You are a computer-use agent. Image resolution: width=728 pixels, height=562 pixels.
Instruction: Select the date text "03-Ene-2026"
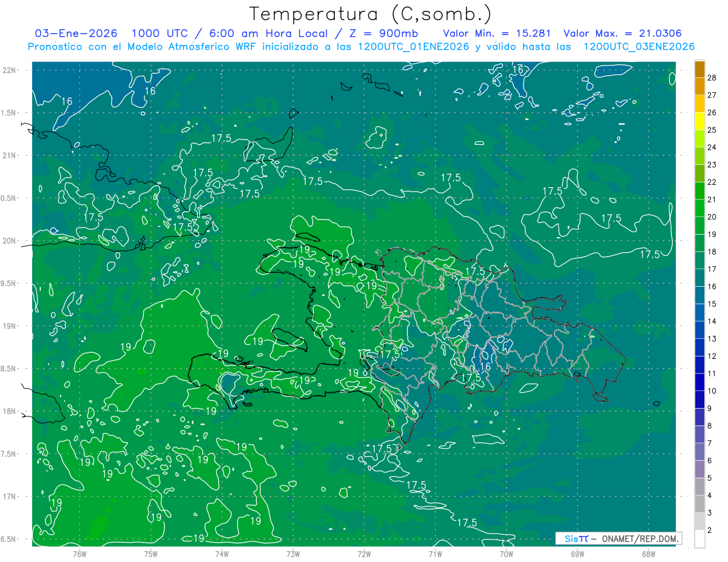pos(76,33)
